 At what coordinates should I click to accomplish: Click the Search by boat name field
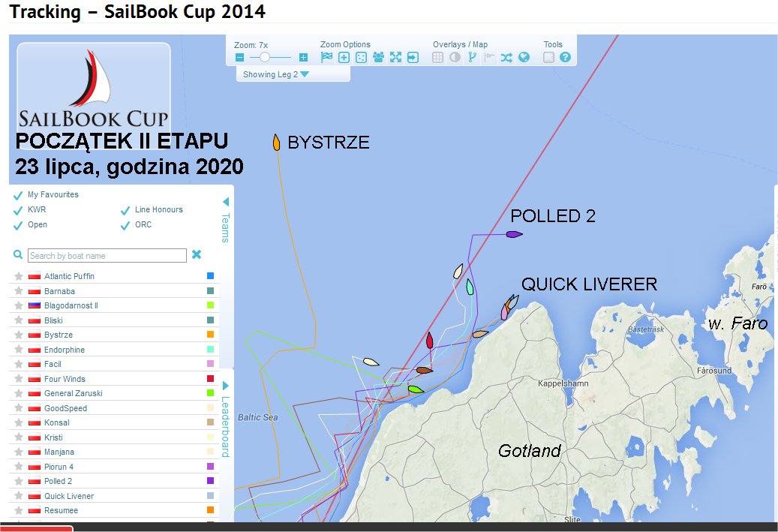click(x=107, y=256)
